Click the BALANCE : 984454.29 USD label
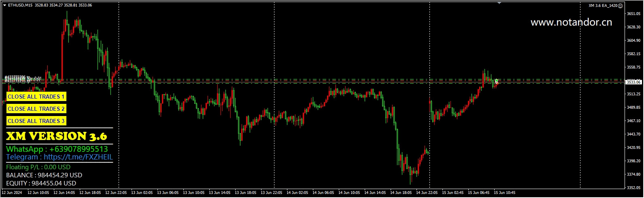The width and height of the screenshot is (644, 198). pos(44,175)
